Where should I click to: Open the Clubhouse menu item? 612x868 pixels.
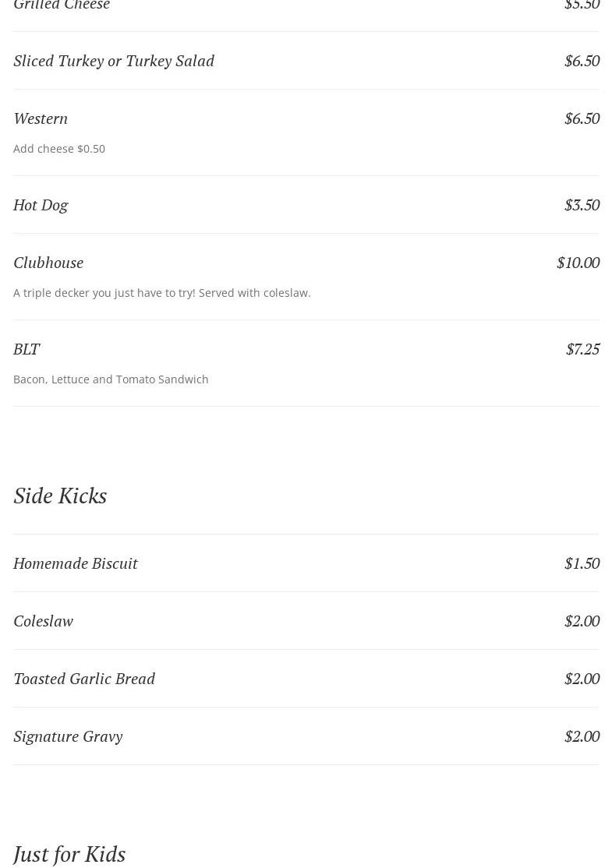click(x=48, y=263)
